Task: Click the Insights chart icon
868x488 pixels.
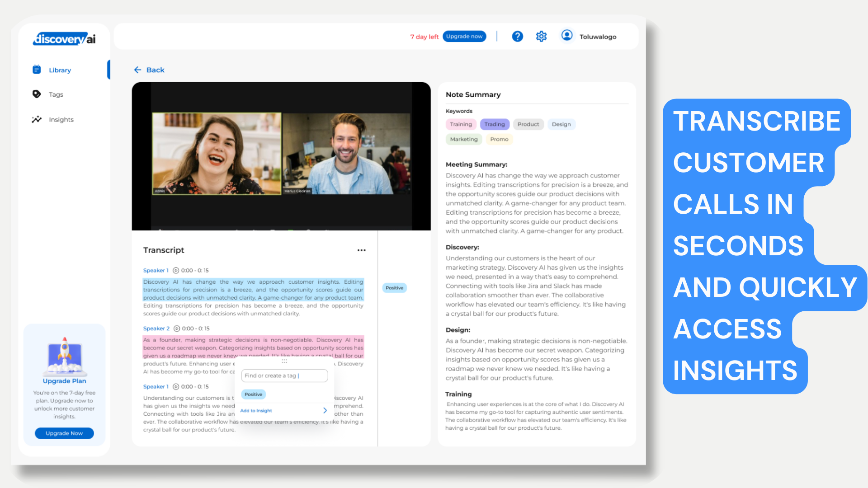Action: [37, 119]
